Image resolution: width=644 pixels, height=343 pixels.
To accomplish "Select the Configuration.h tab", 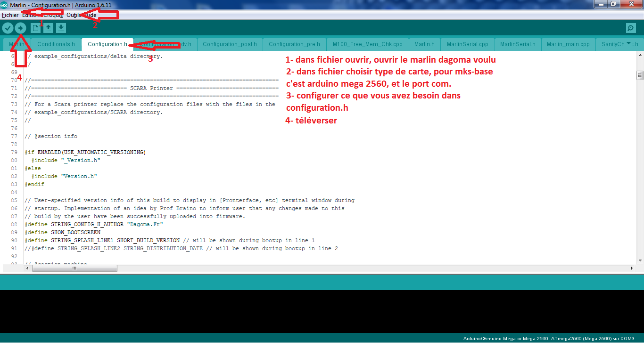I will coord(107,44).
